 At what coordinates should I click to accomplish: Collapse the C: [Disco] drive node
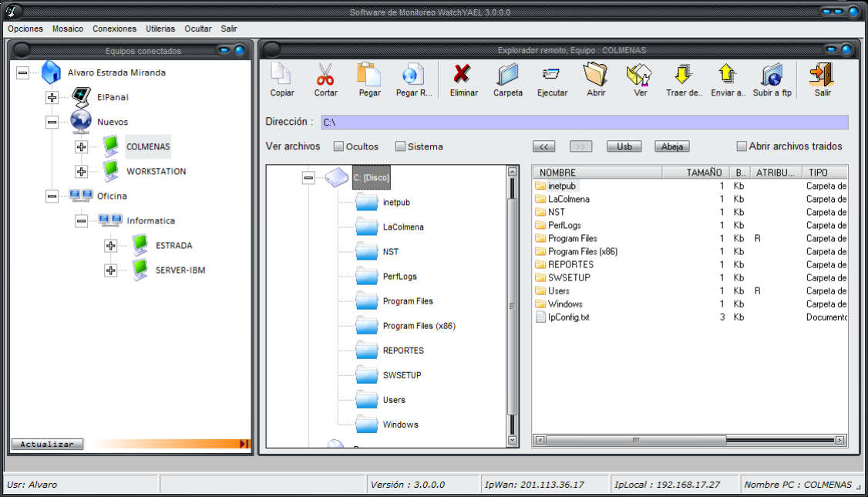tap(309, 177)
